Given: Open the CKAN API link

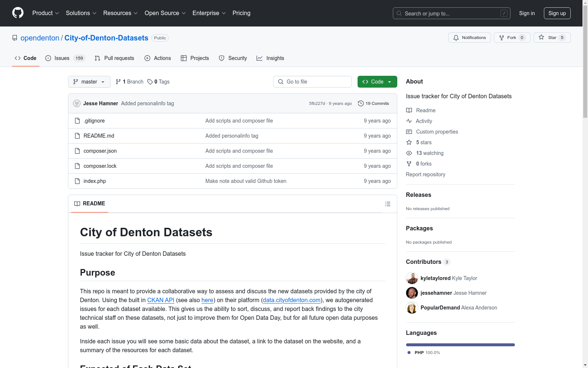Looking at the screenshot, I should click(161, 300).
